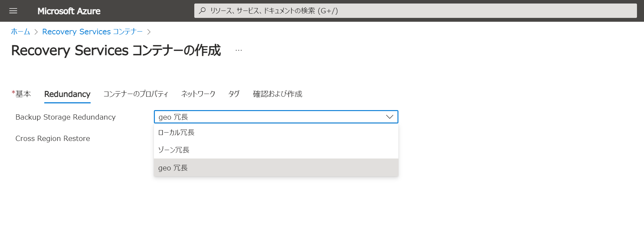644x229 pixels.
Task: Open Recovery Services コンテナー breadcrumb
Action: pos(92,32)
